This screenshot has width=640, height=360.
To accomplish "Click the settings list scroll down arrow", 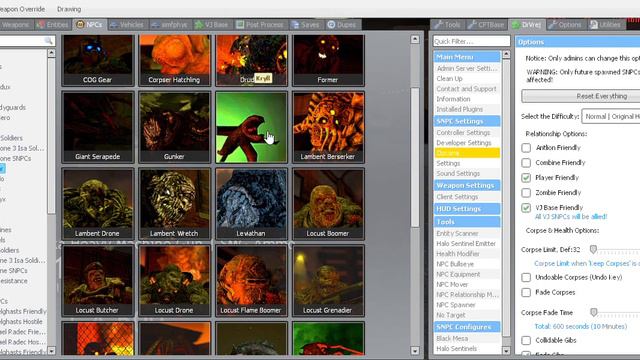I will tap(506, 351).
